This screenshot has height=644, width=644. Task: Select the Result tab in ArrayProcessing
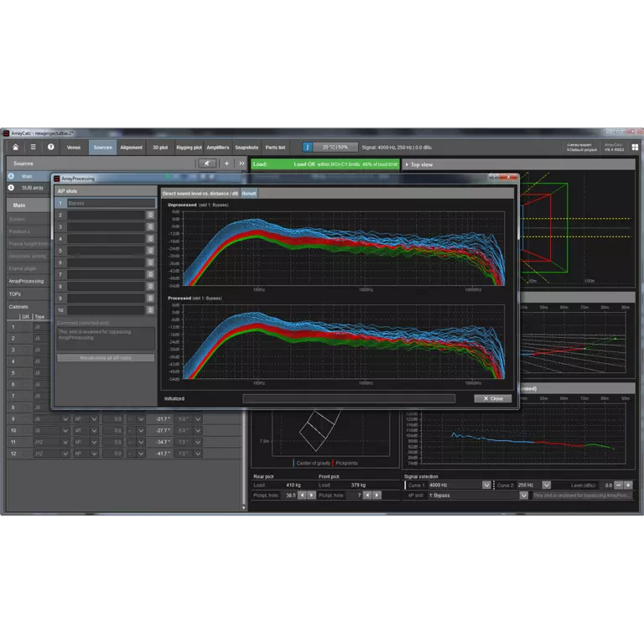[x=249, y=194]
